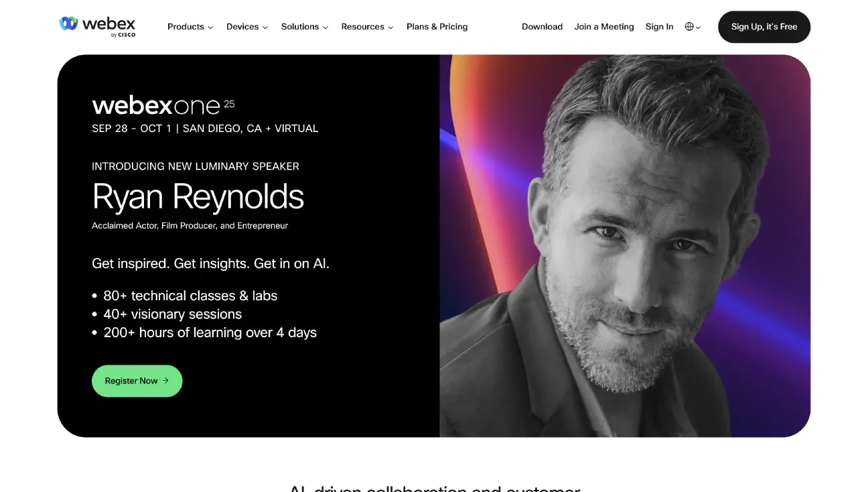Open the Resources dropdown menu
Screen dimensions: 868x492
pos(367,27)
